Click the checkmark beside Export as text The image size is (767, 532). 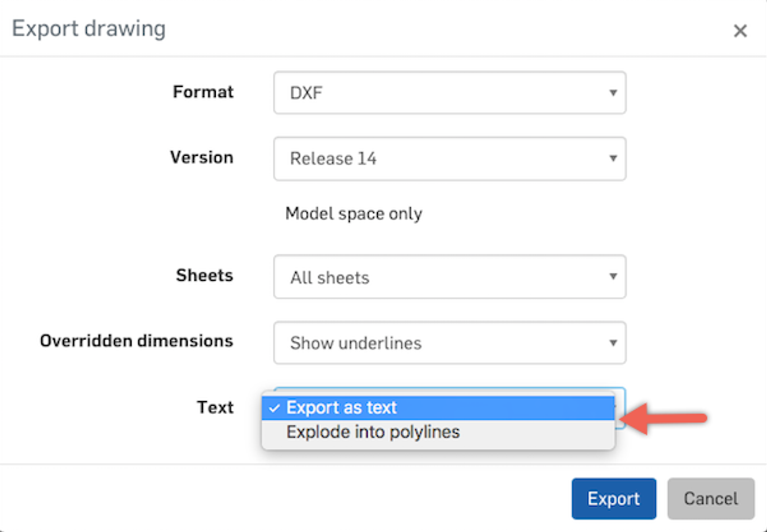coord(274,408)
